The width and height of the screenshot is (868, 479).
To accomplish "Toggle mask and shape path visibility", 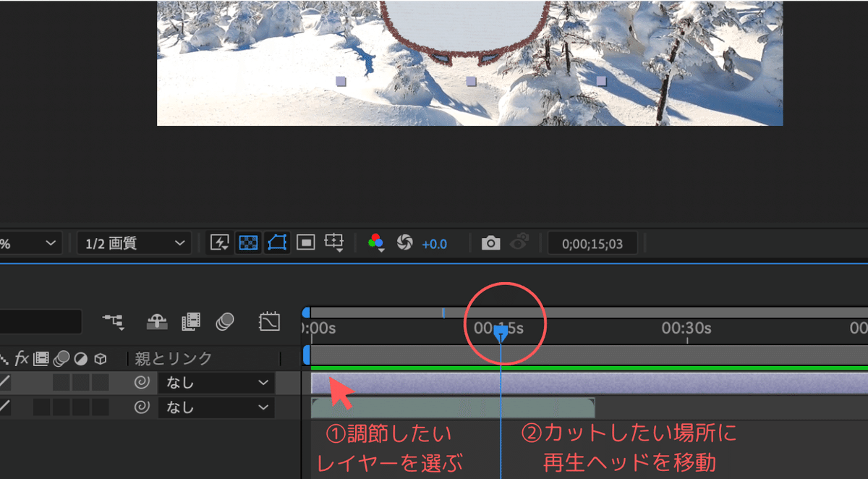I will coord(276,243).
